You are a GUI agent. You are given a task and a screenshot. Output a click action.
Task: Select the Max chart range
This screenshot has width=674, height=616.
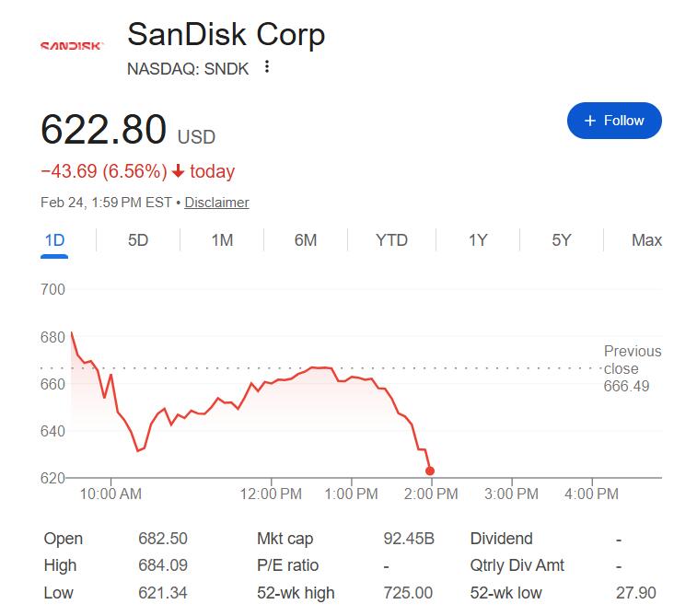tap(646, 240)
